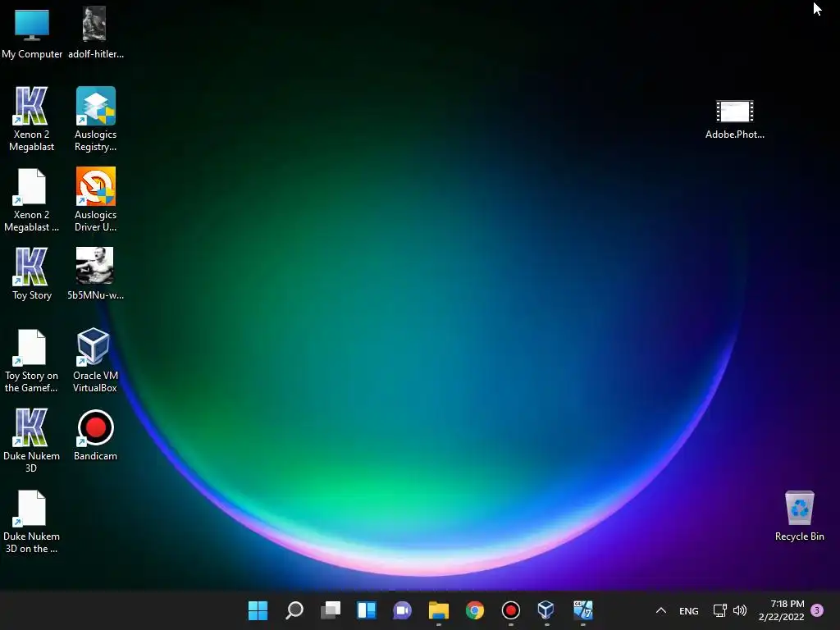Open the Windows Start menu

pos(258,610)
